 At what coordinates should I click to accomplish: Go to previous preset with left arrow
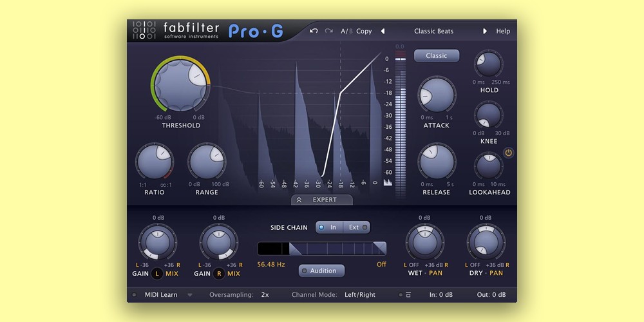[x=383, y=31]
